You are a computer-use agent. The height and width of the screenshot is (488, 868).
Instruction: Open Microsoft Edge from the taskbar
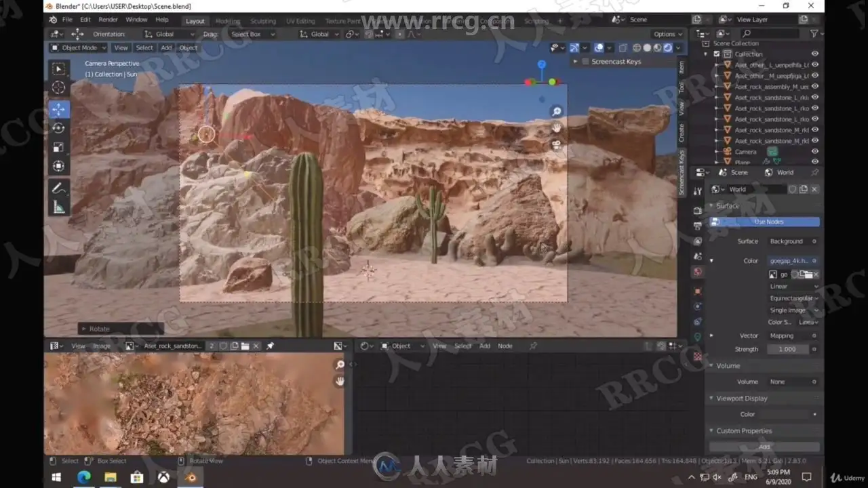83,477
